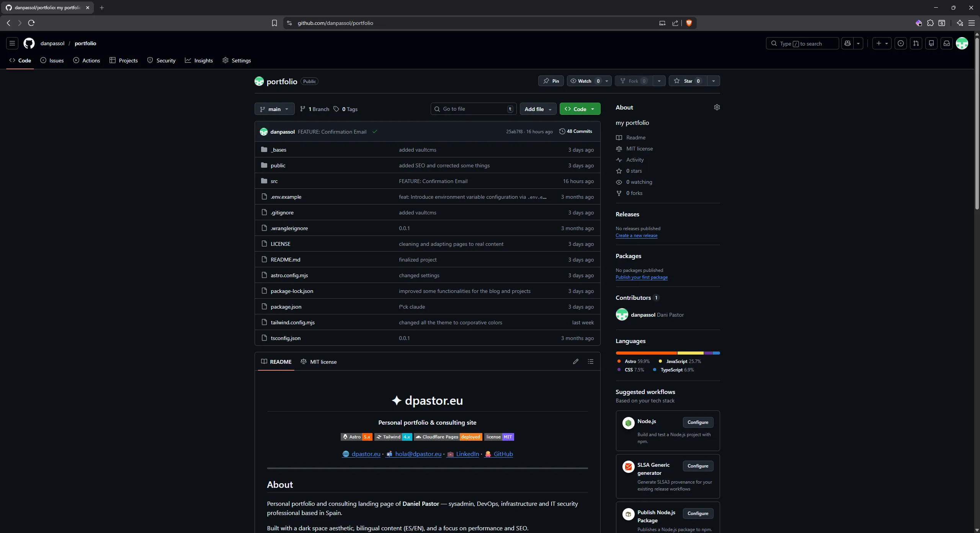Open the notifications inbox icon
The image size is (980, 533).
[x=947, y=43]
